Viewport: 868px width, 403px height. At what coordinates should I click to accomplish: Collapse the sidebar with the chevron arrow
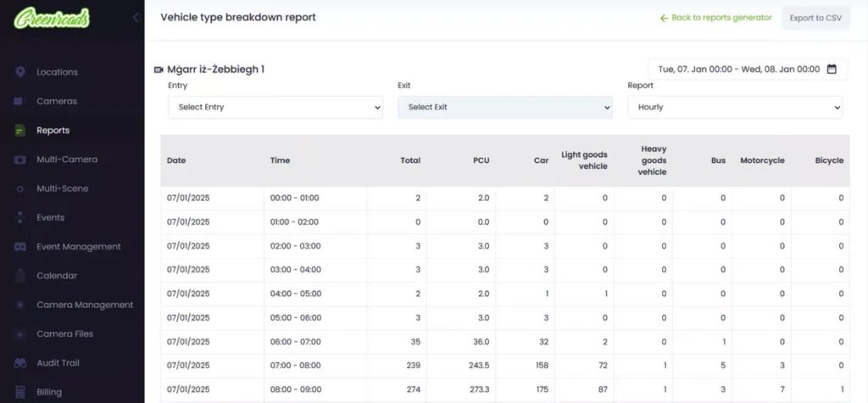(136, 18)
